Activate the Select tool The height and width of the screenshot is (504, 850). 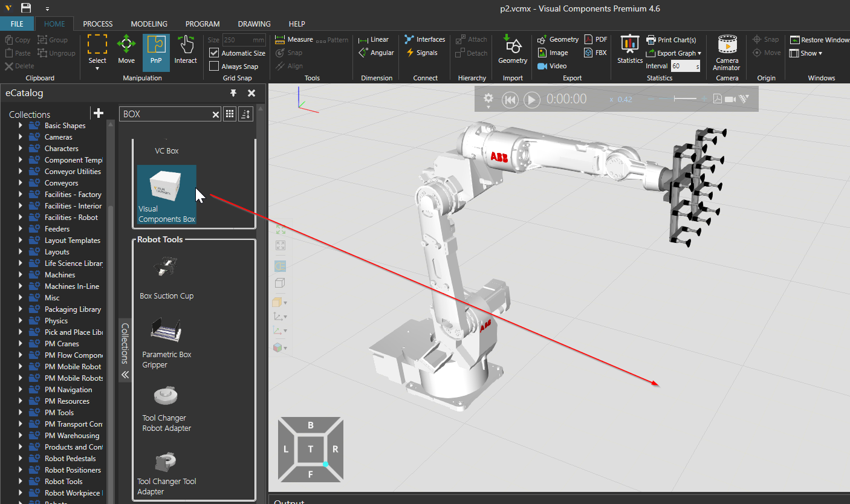tap(97, 50)
